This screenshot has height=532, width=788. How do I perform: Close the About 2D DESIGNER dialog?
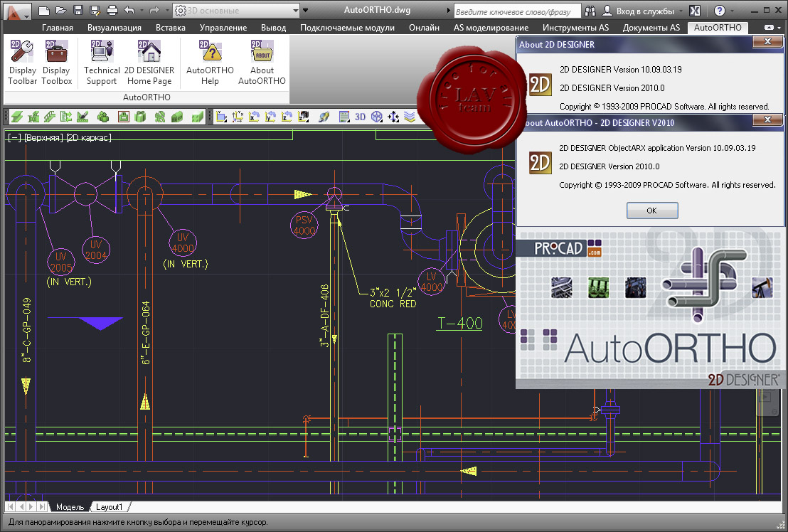click(767, 42)
